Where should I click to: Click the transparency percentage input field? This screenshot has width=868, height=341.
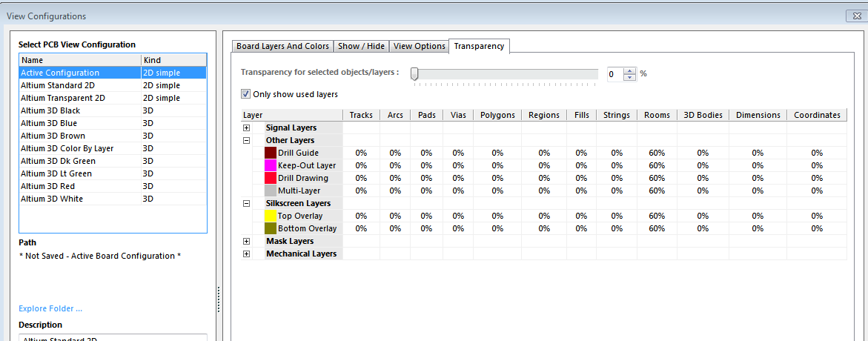pyautogui.click(x=615, y=73)
